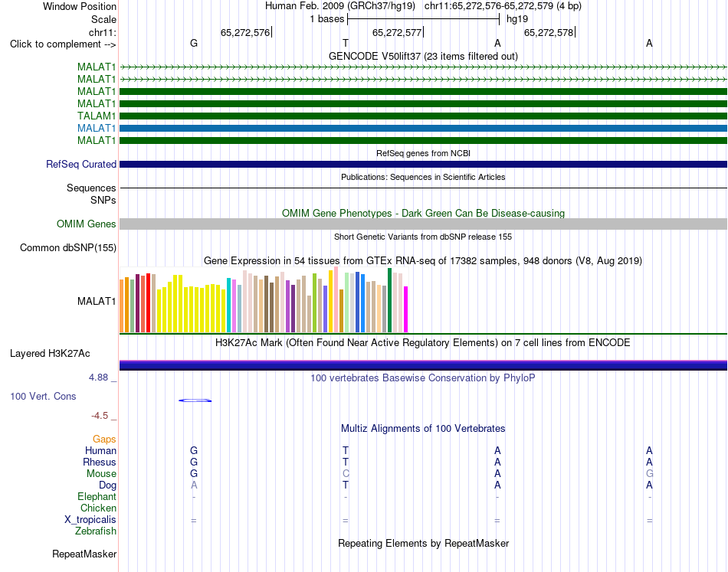Select the Layered H3K27Ac track label
728x572 pixels.
50,354
